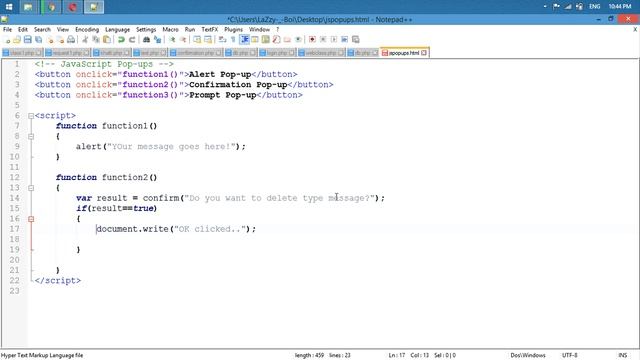Switch to the confirmation.php tab
This screenshot has width=640, height=360.
pyautogui.click(x=196, y=53)
